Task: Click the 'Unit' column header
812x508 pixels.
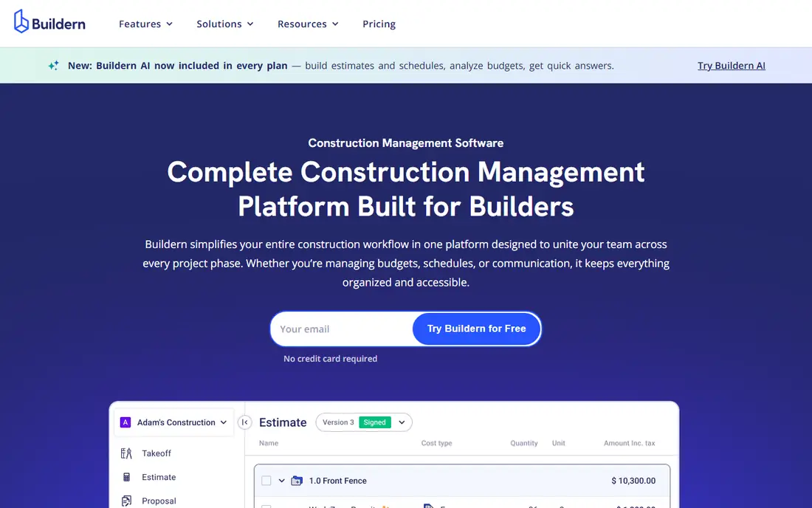Action: click(559, 443)
